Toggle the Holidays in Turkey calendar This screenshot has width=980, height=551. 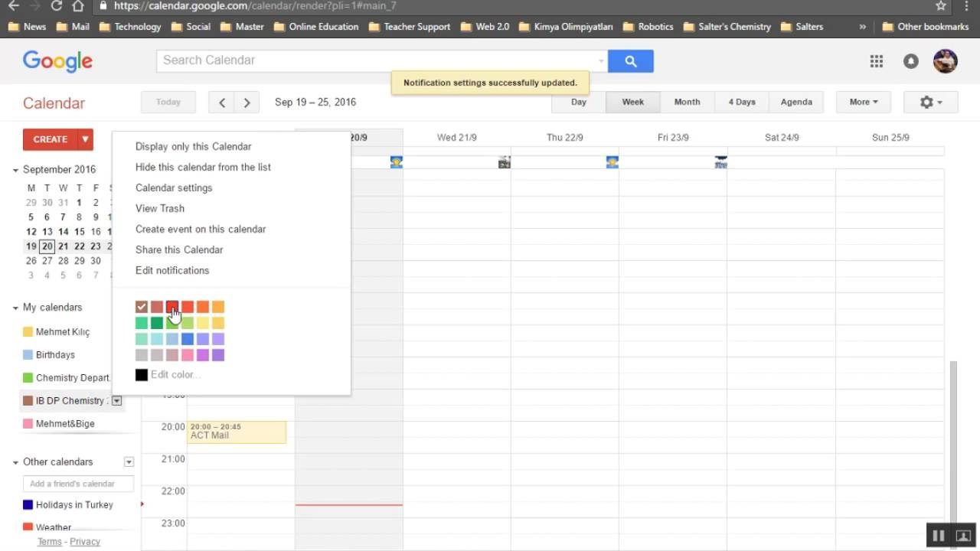pyautogui.click(x=28, y=505)
